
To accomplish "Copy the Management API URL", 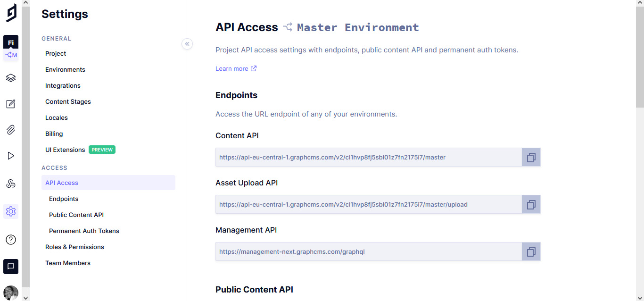I will (531, 251).
